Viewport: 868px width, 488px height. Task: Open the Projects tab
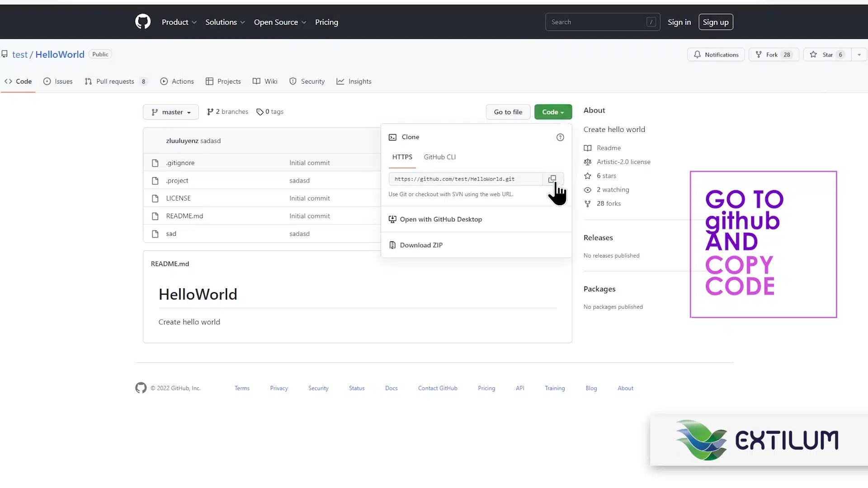(x=223, y=81)
